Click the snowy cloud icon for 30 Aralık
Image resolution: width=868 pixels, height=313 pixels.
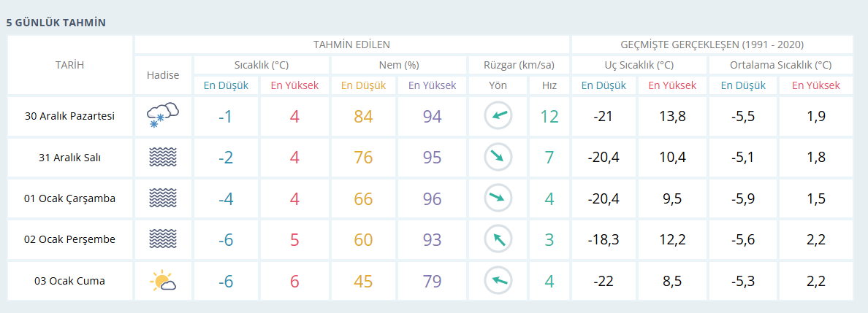tap(163, 115)
